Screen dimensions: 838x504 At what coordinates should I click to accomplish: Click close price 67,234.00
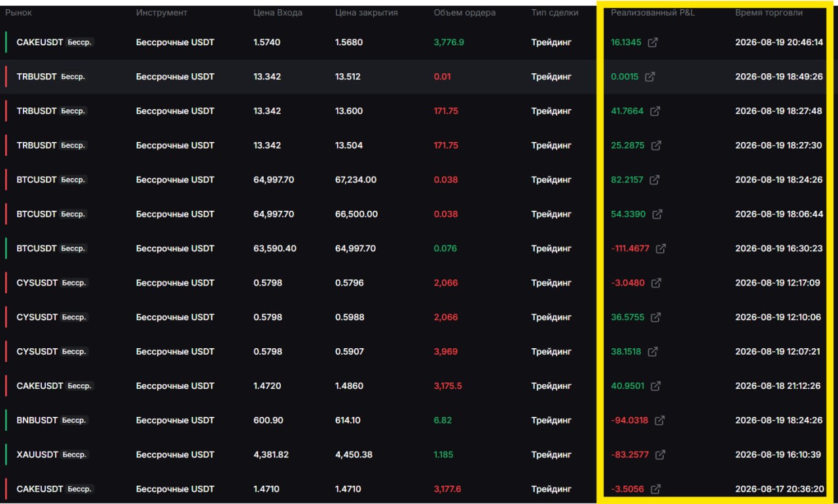coord(356,180)
